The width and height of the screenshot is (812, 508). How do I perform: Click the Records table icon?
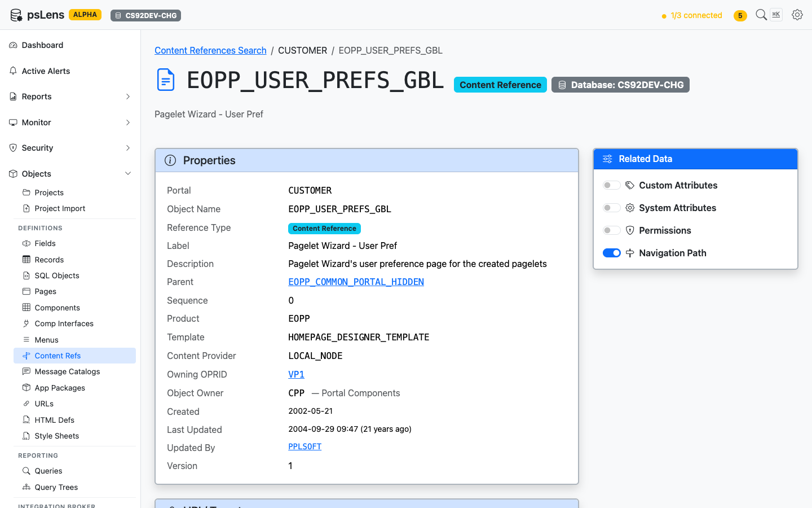point(27,260)
